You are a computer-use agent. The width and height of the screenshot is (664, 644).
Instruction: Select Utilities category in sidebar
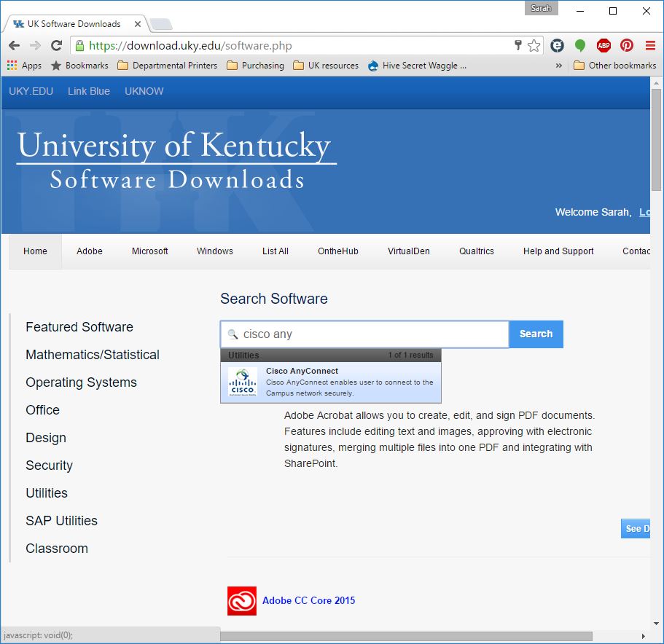pos(47,493)
